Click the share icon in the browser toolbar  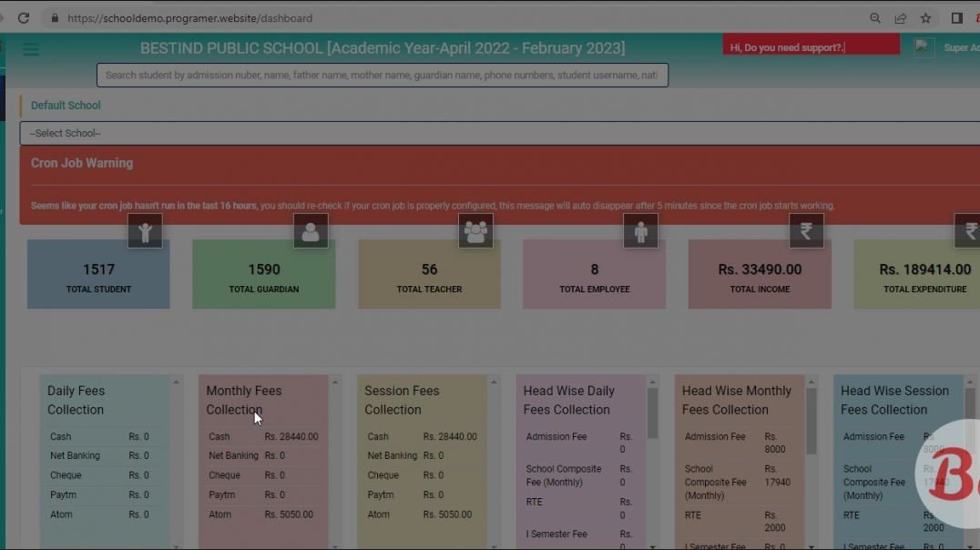coord(900,17)
